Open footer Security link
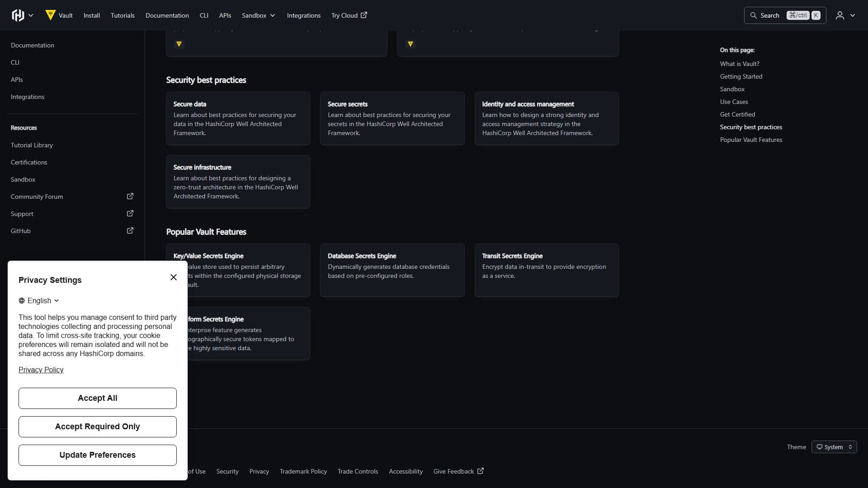Screen dimensions: 868x488 tap(227, 471)
